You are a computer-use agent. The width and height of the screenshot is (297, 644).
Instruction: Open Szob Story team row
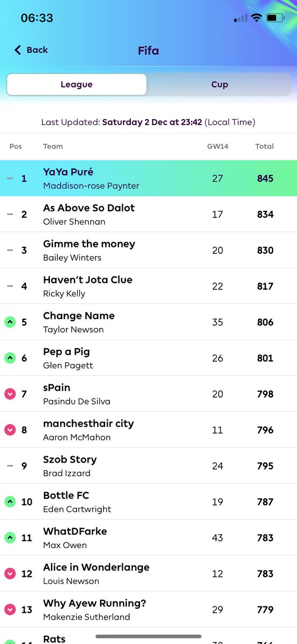click(148, 466)
